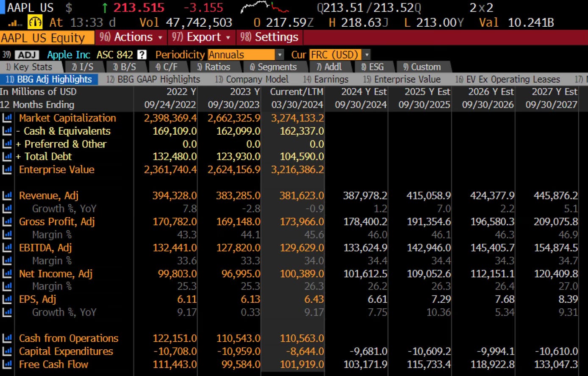Image resolution: width=588 pixels, height=376 pixels.
Task: Open chart icon for EPS, Adj row
Action: click(x=7, y=299)
